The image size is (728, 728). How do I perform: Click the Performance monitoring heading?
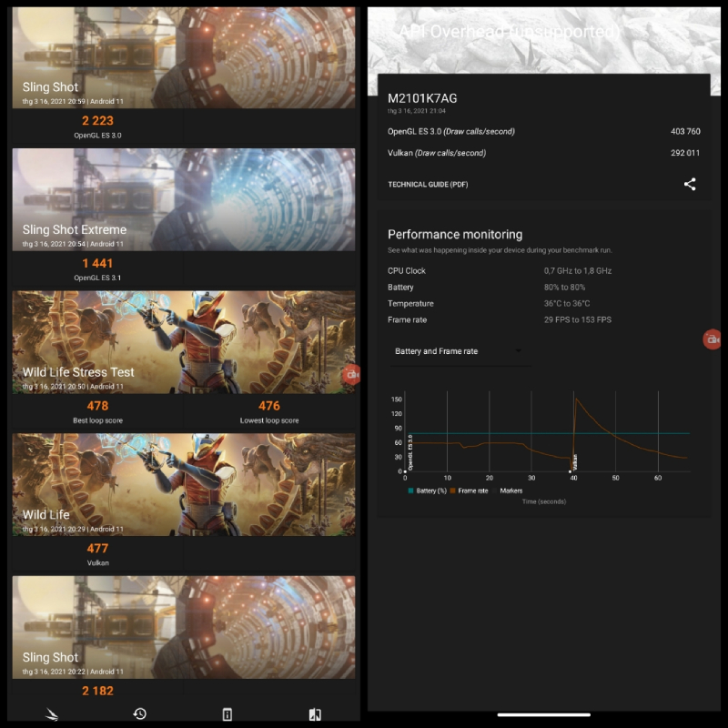455,235
